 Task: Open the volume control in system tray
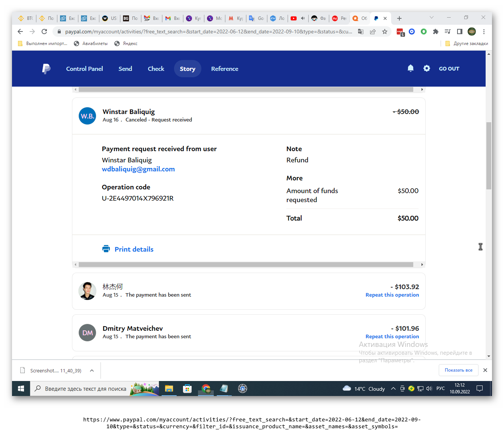(429, 388)
